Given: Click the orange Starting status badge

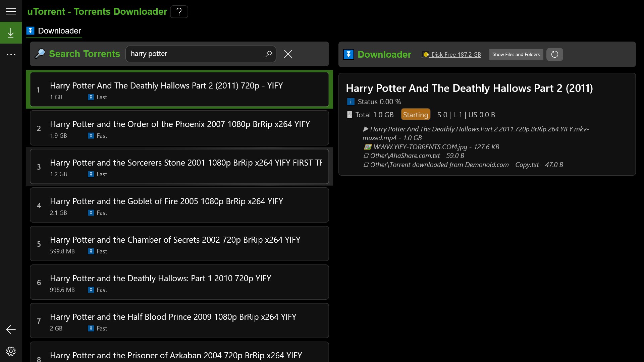Looking at the screenshot, I should [x=415, y=115].
